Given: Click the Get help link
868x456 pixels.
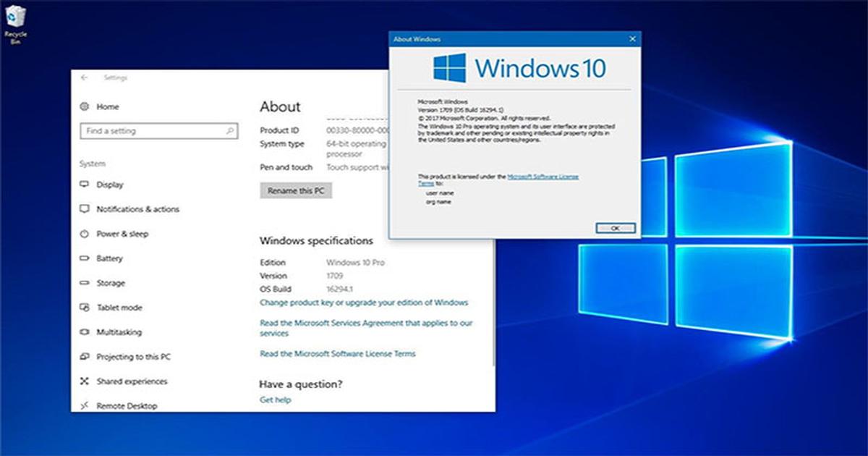Looking at the screenshot, I should coord(275,400).
